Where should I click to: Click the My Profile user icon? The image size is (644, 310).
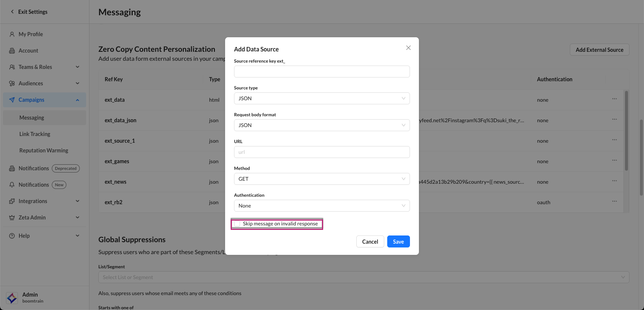[x=12, y=34]
